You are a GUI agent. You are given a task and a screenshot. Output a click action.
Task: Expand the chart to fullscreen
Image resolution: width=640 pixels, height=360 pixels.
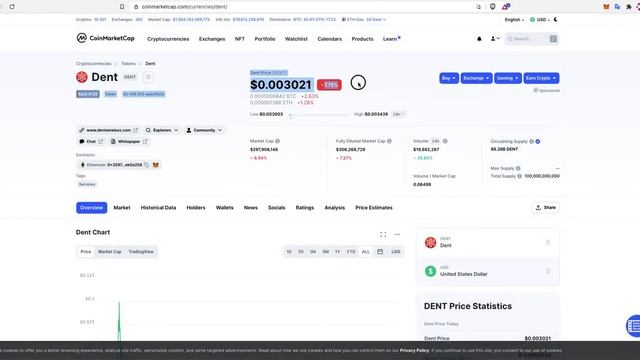click(383, 234)
